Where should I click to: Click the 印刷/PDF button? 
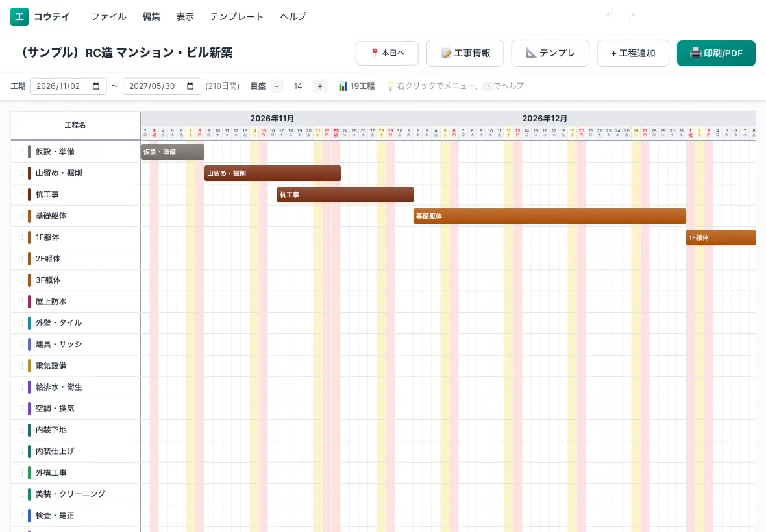point(716,53)
